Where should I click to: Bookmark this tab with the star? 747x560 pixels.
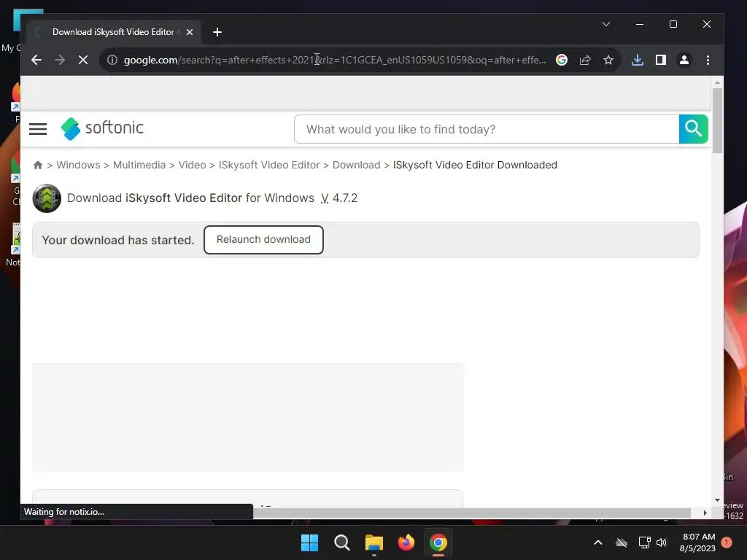coord(608,60)
